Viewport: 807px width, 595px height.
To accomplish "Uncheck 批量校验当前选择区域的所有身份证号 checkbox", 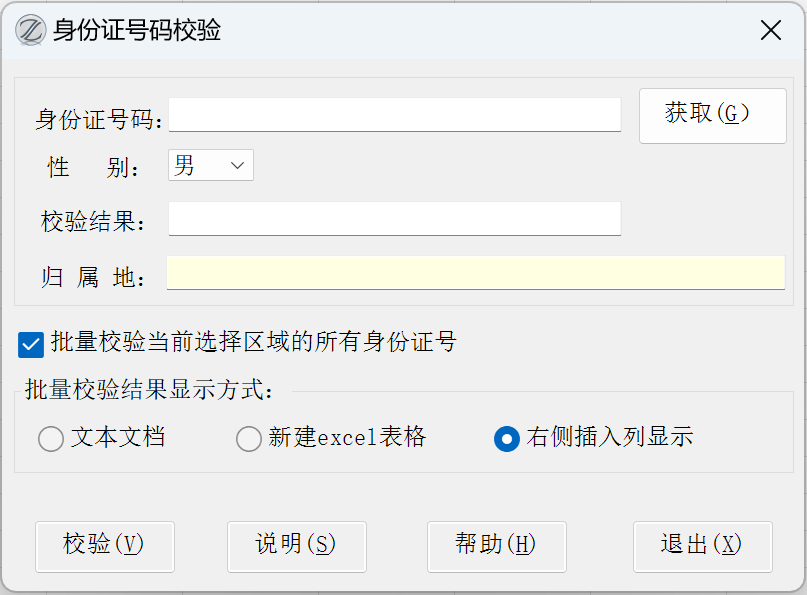I will (x=31, y=344).
